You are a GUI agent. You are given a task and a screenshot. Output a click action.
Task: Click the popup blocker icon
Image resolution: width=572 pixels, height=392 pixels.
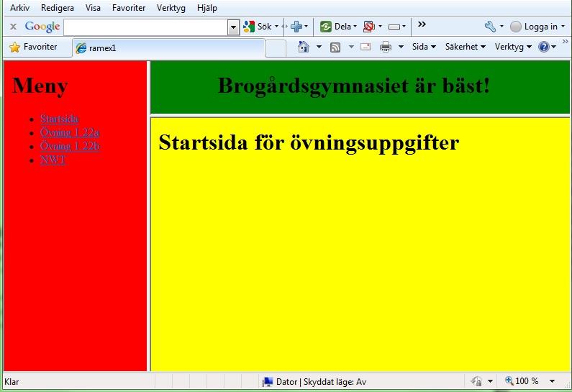369,27
